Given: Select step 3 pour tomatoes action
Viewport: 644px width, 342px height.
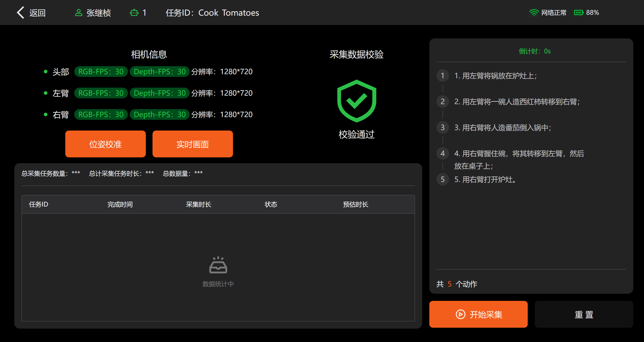Looking at the screenshot, I should [502, 127].
